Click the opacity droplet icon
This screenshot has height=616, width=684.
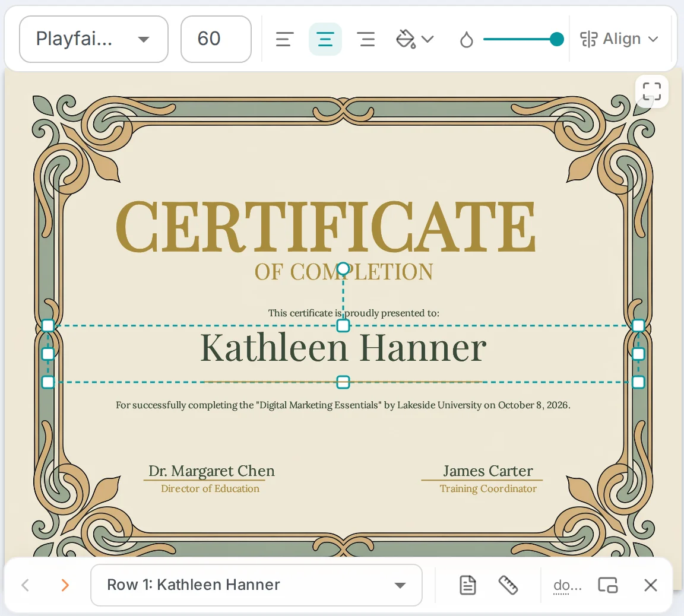pos(466,40)
